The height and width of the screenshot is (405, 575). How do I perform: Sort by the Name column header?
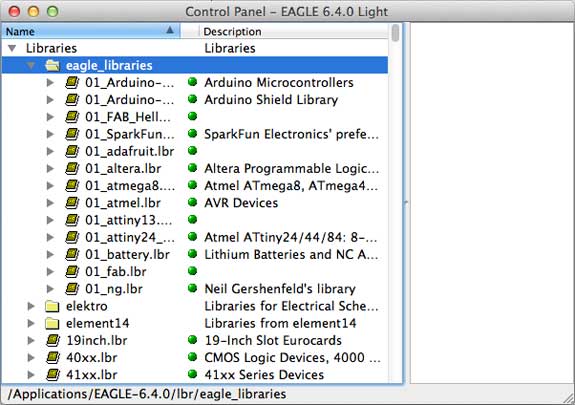point(91,31)
